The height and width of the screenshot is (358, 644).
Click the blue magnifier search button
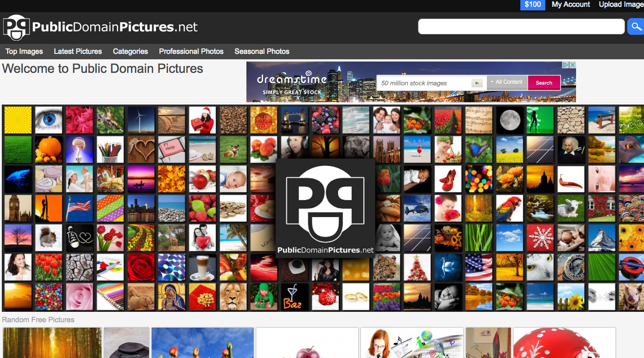(x=635, y=27)
